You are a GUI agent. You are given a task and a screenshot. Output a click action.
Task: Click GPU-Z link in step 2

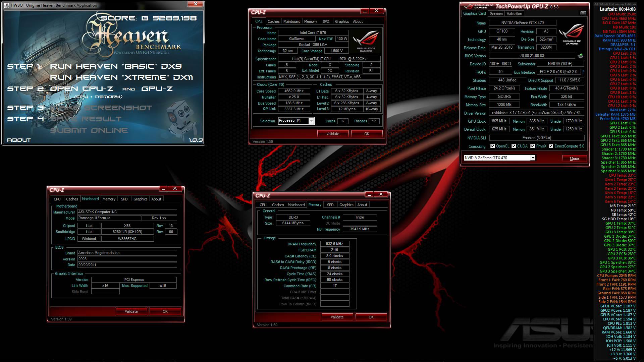click(157, 89)
